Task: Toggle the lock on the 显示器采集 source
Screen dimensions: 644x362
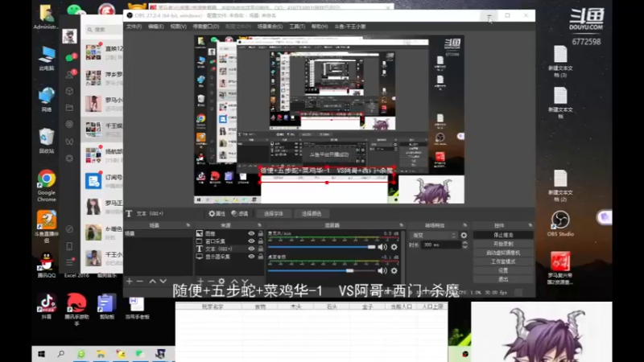Action: [260, 257]
